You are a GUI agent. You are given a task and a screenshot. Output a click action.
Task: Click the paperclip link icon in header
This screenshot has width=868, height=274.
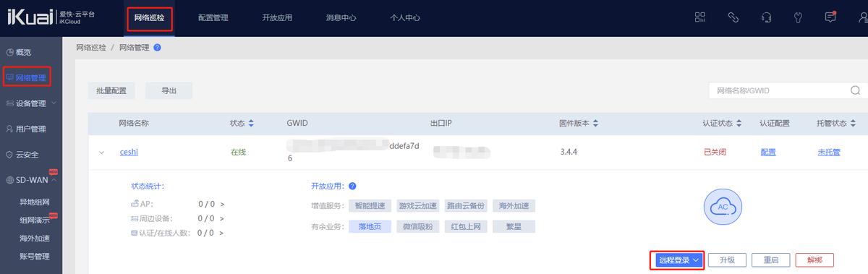(x=733, y=17)
